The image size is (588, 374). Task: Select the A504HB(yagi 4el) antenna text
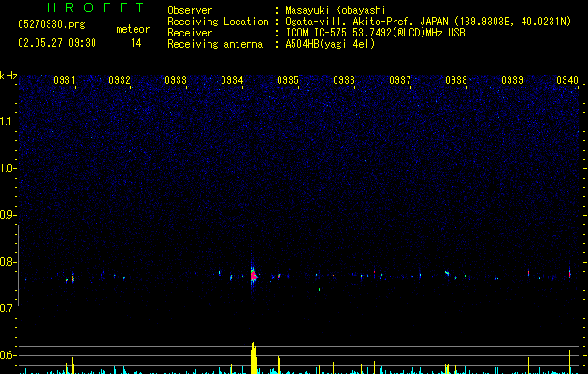330,44
